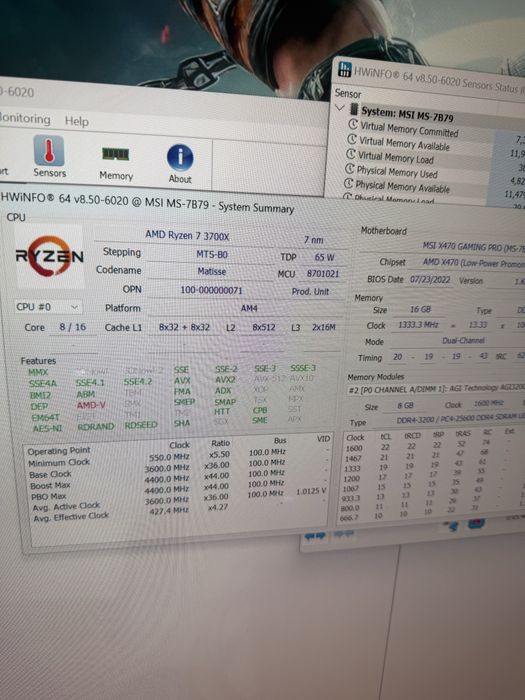Click the memory Clock 1333.3 MHz value

[x=418, y=325]
